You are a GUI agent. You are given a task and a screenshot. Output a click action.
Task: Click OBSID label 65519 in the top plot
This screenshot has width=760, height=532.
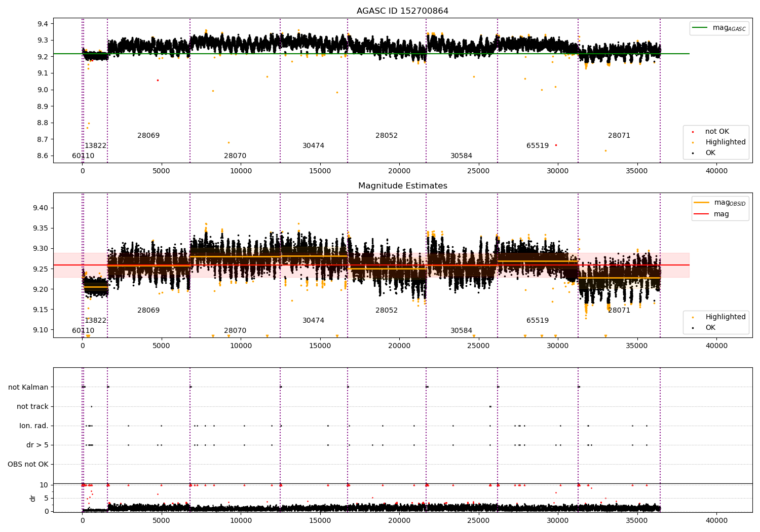tap(538, 146)
